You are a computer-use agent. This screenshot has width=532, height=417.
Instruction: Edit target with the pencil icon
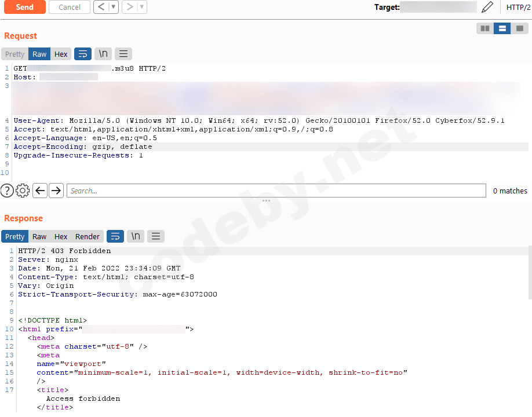[x=487, y=7]
